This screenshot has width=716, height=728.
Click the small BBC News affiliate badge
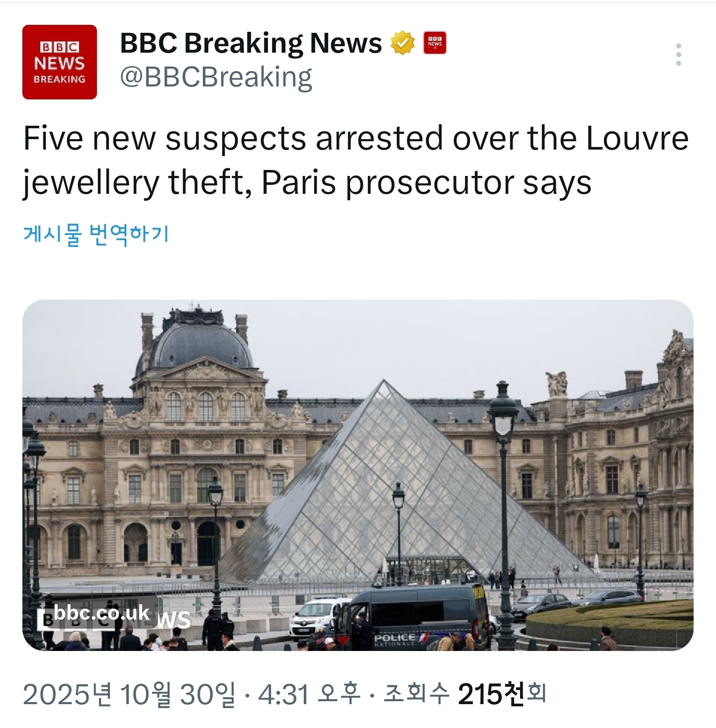[x=435, y=43]
